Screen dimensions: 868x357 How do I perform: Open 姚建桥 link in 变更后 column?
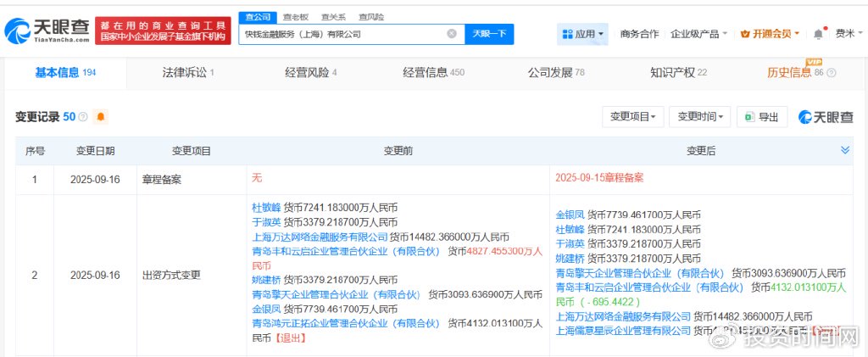[570, 258]
